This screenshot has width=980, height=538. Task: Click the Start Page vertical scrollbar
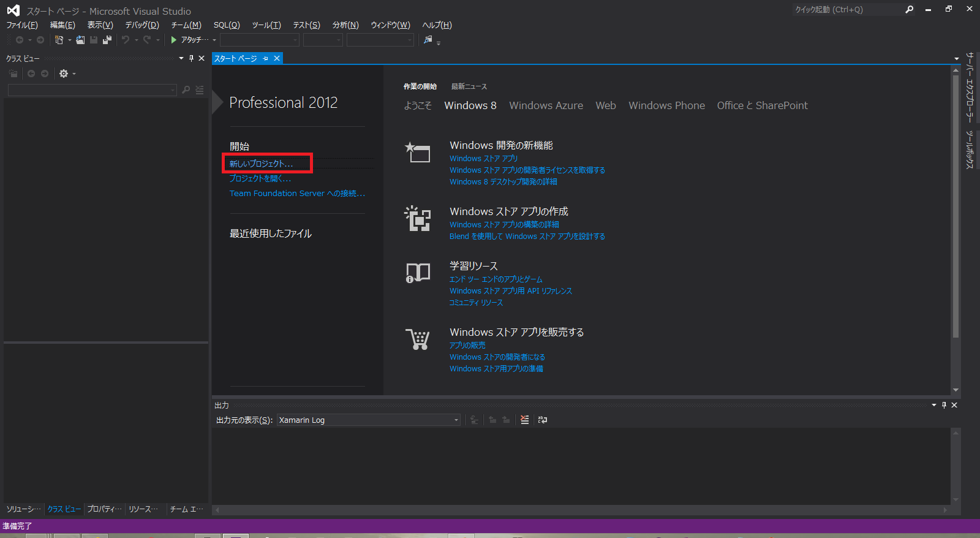click(956, 205)
